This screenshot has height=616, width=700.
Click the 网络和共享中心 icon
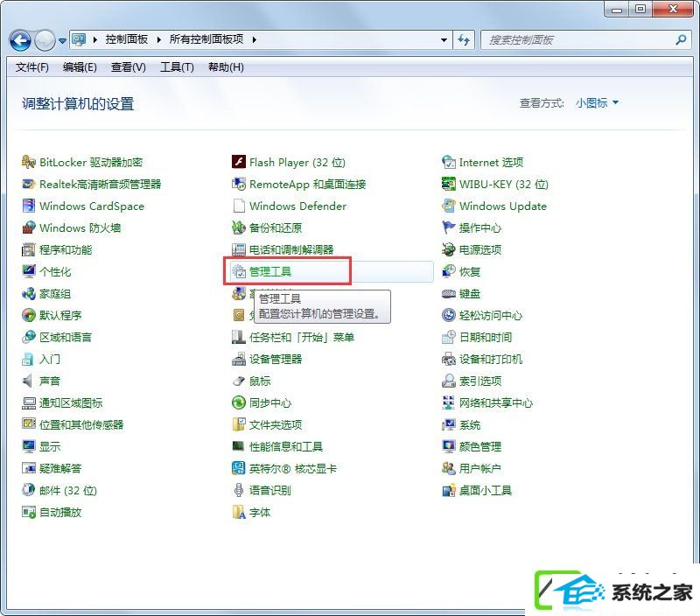(x=449, y=403)
